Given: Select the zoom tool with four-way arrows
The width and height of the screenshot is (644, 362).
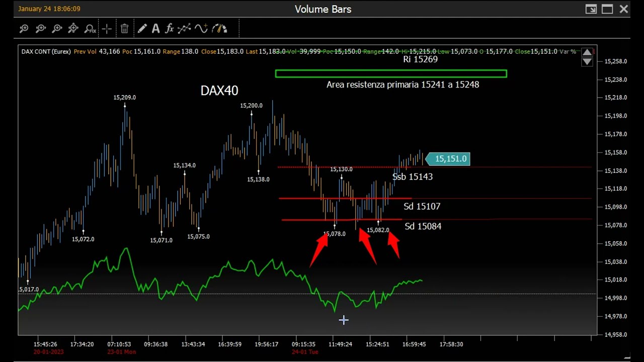Looking at the screenshot, I should [73, 29].
